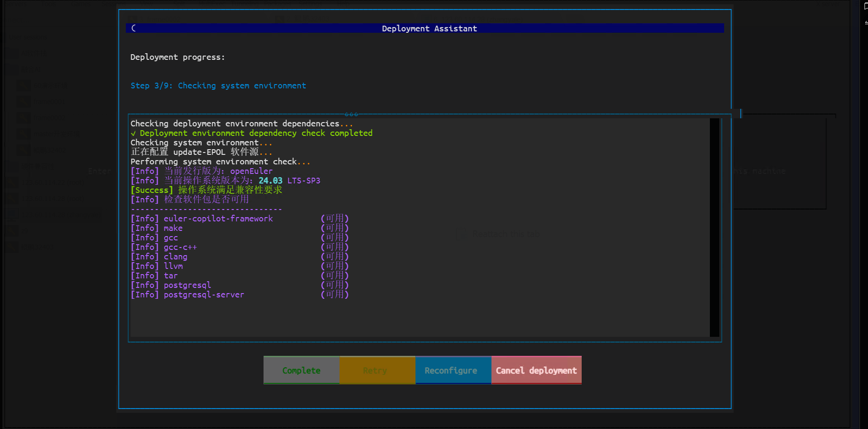Click the availability status beside llvm

pos(334,266)
